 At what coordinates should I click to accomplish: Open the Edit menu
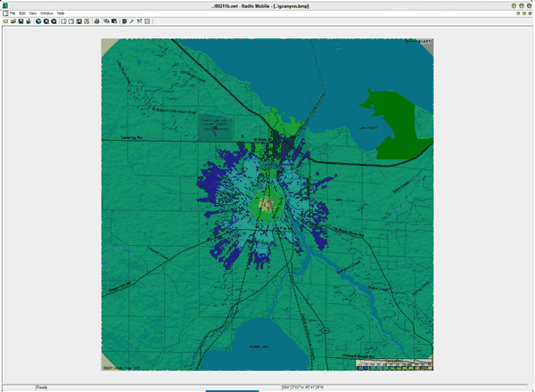21,13
